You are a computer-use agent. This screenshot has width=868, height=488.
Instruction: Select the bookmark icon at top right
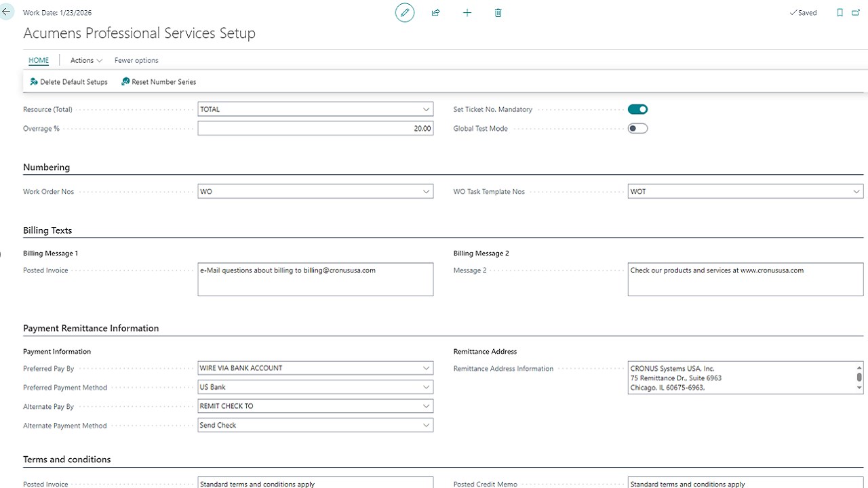tap(840, 12)
